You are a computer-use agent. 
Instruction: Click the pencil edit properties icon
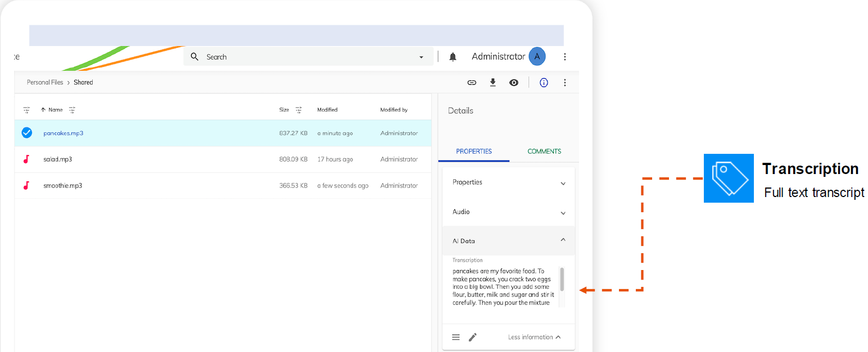pyautogui.click(x=473, y=337)
